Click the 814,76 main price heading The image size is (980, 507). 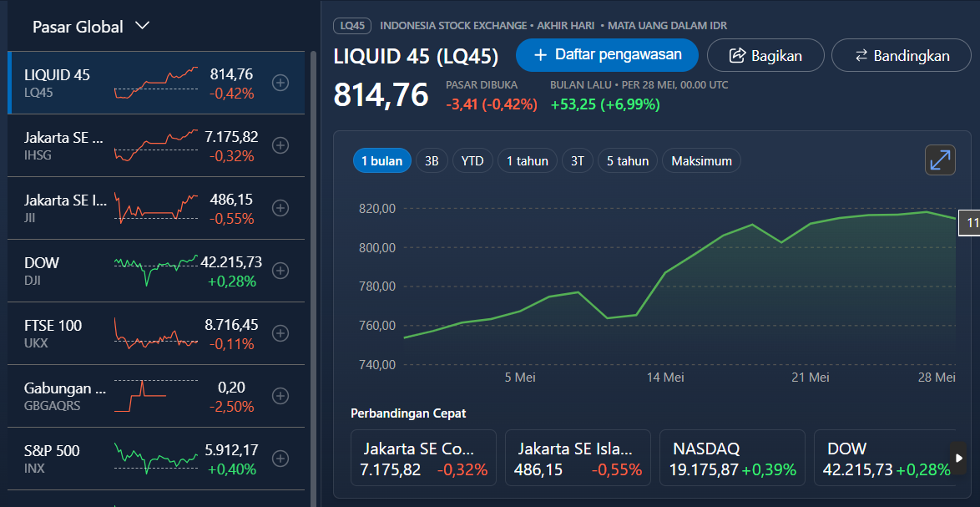pos(381,95)
